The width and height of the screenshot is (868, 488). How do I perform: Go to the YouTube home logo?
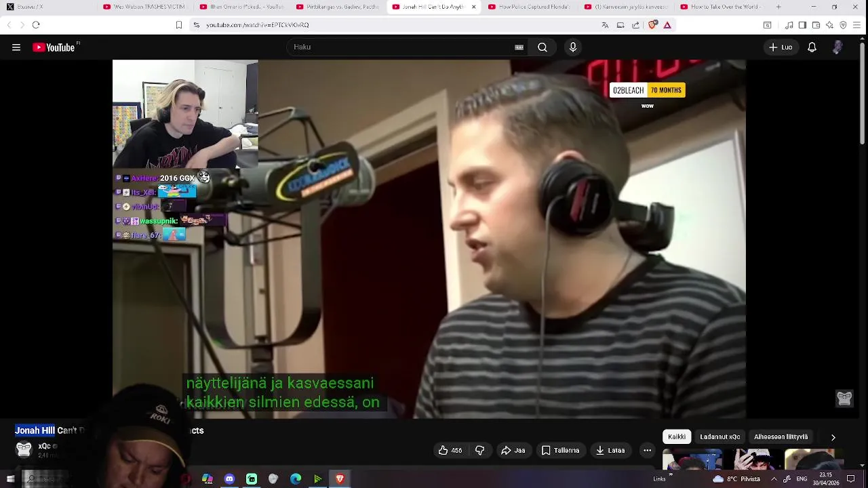pyautogui.click(x=54, y=47)
